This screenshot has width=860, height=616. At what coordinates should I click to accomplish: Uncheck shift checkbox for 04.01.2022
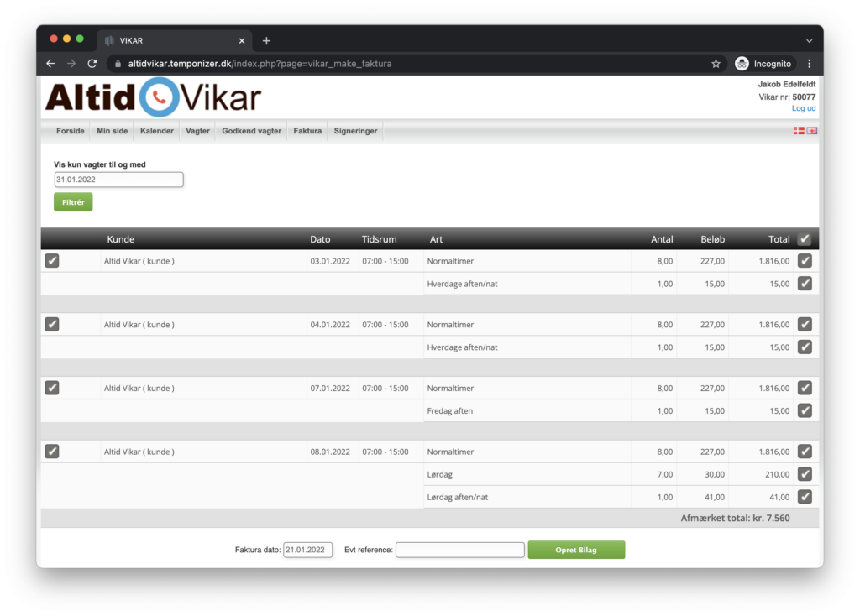click(52, 325)
